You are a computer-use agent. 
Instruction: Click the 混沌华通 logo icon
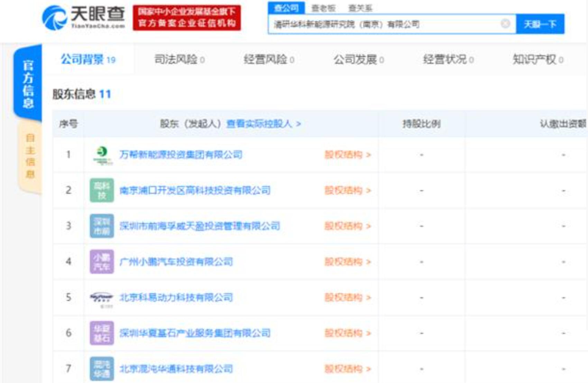pyautogui.click(x=102, y=369)
